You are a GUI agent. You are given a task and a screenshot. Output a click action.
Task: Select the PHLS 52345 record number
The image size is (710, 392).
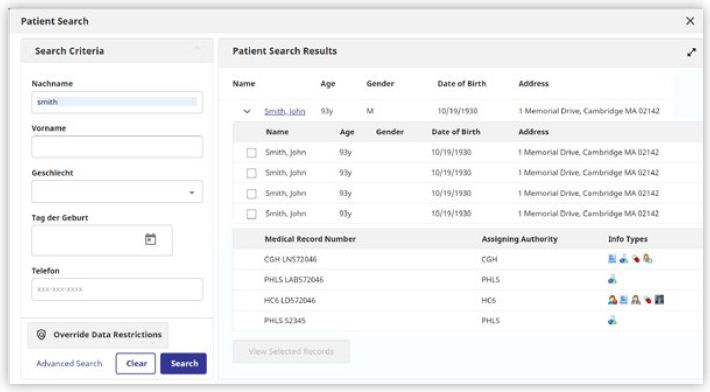[x=284, y=320]
